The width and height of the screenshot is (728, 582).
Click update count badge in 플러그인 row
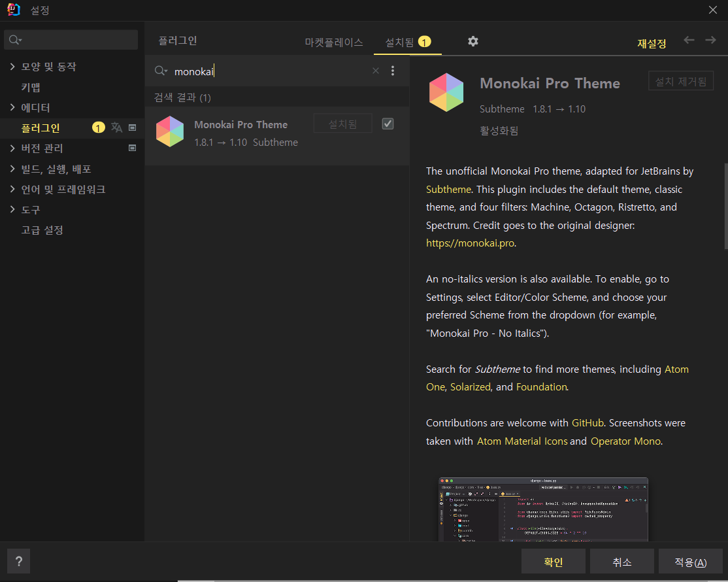pos(99,128)
